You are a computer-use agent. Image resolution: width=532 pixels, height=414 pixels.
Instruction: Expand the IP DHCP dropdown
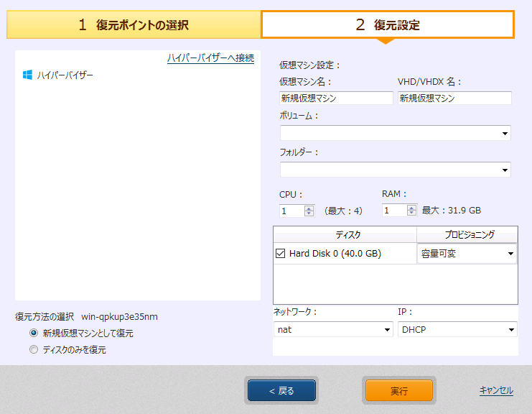tap(457, 329)
